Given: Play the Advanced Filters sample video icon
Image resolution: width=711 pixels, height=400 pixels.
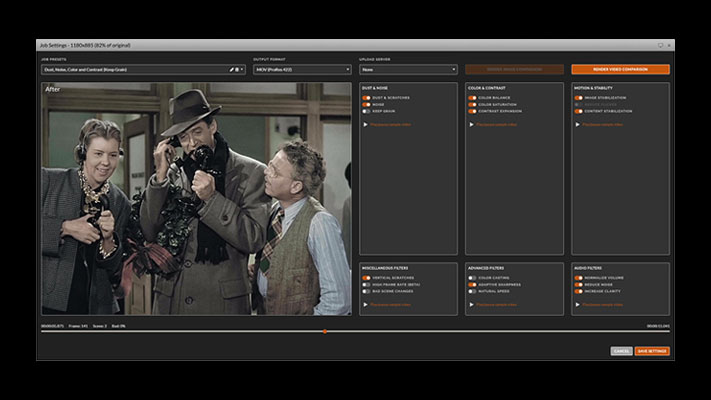Looking at the screenshot, I should [x=472, y=304].
